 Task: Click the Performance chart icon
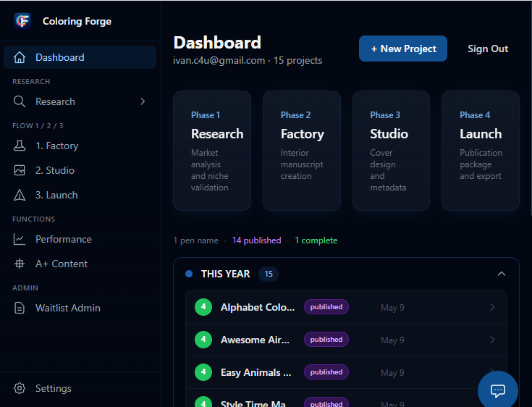[20, 239]
